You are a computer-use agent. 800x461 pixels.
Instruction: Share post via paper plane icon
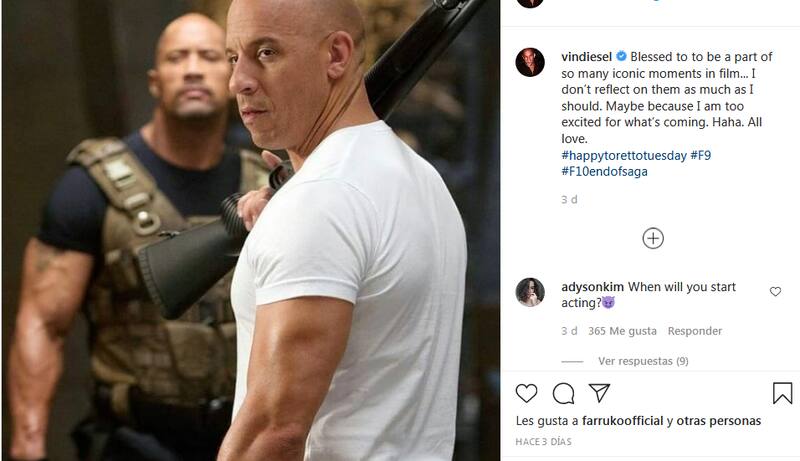[599, 393]
